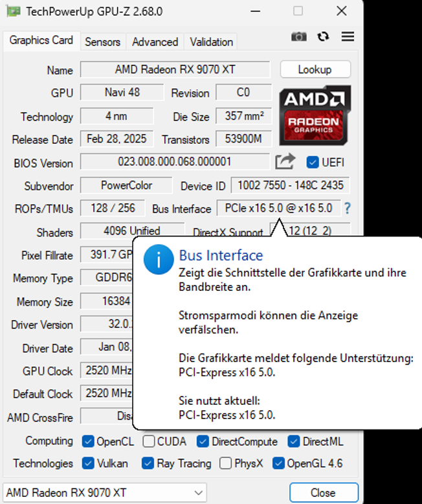Close GPU-Z with the title bar X

point(341,11)
